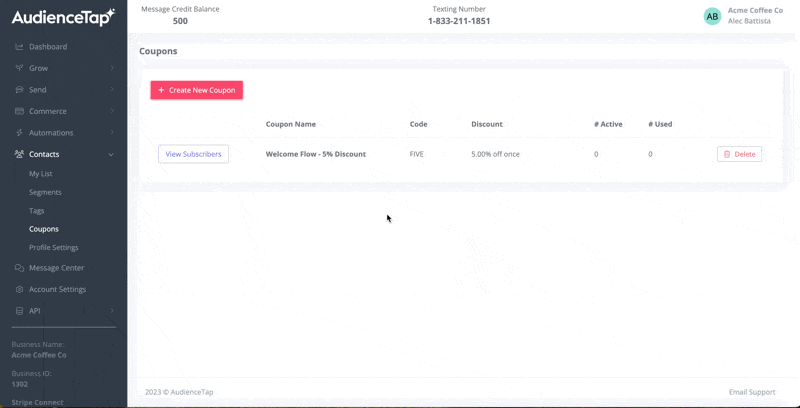Click Alec Battista user name

(x=749, y=21)
